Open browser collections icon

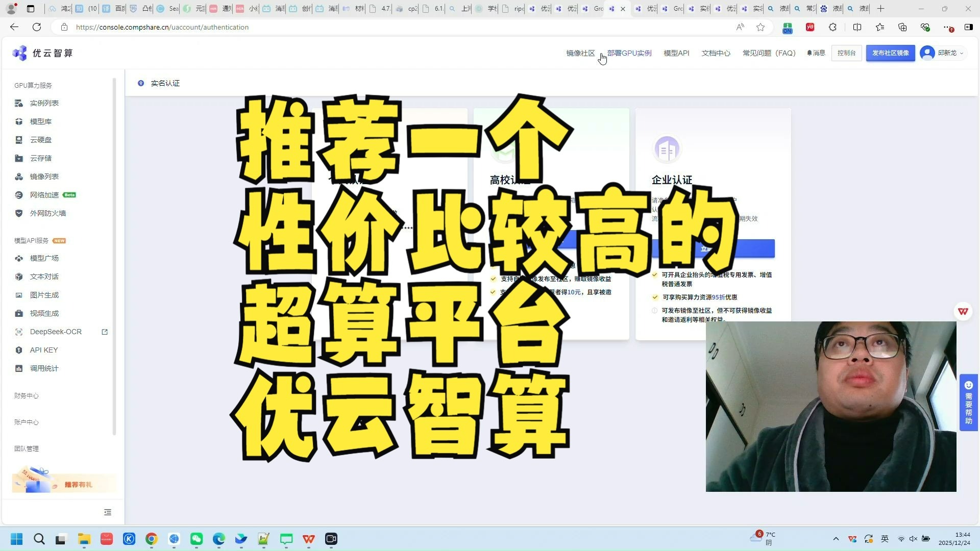[902, 27]
